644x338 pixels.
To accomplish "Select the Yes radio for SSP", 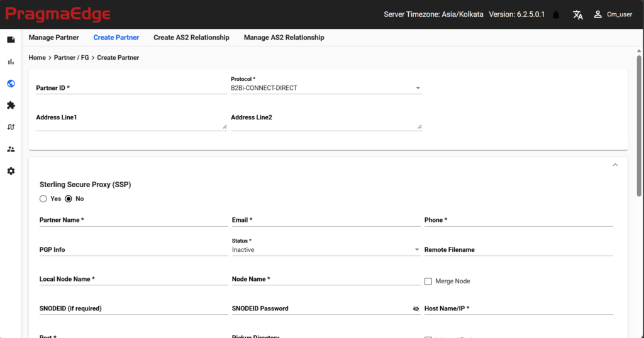I will click(x=43, y=199).
